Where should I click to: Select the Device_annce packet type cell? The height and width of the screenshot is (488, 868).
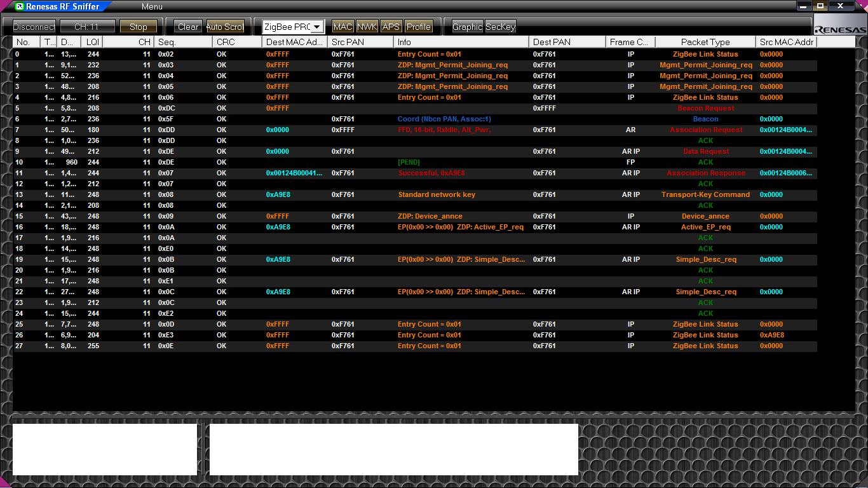click(x=706, y=217)
